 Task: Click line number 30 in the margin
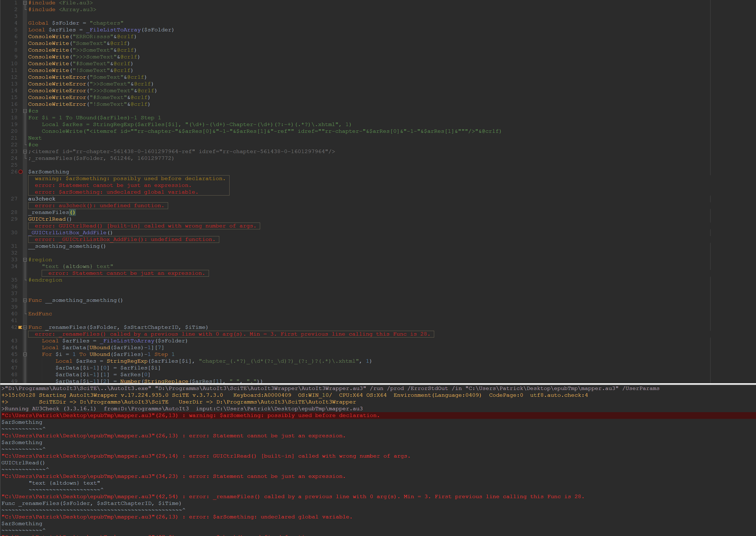point(14,233)
